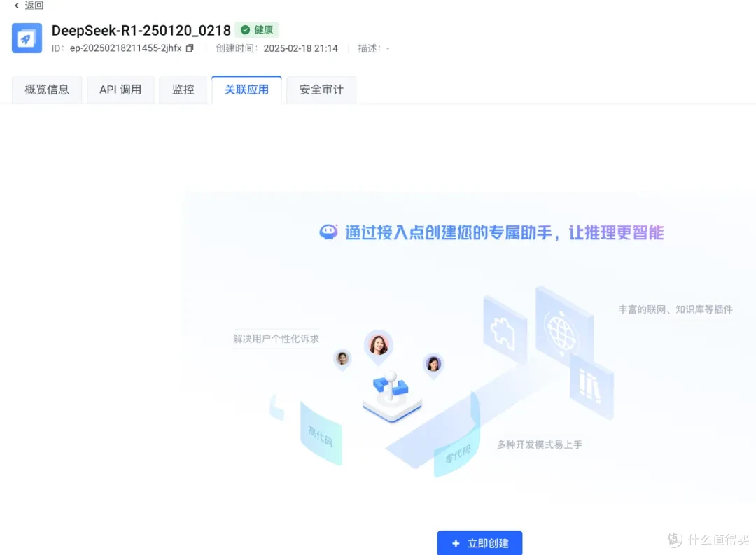
Task: Switch to the API 调用 tab
Action: (120, 90)
